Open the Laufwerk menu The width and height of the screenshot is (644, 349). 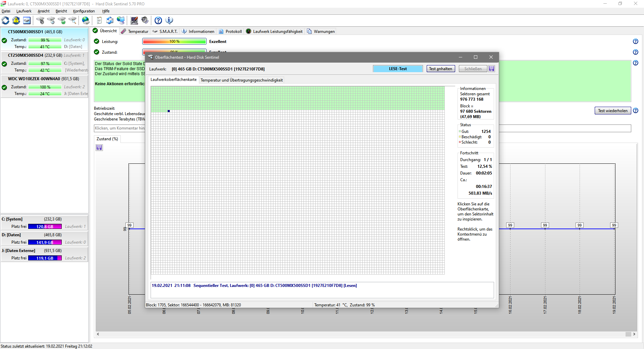24,11
